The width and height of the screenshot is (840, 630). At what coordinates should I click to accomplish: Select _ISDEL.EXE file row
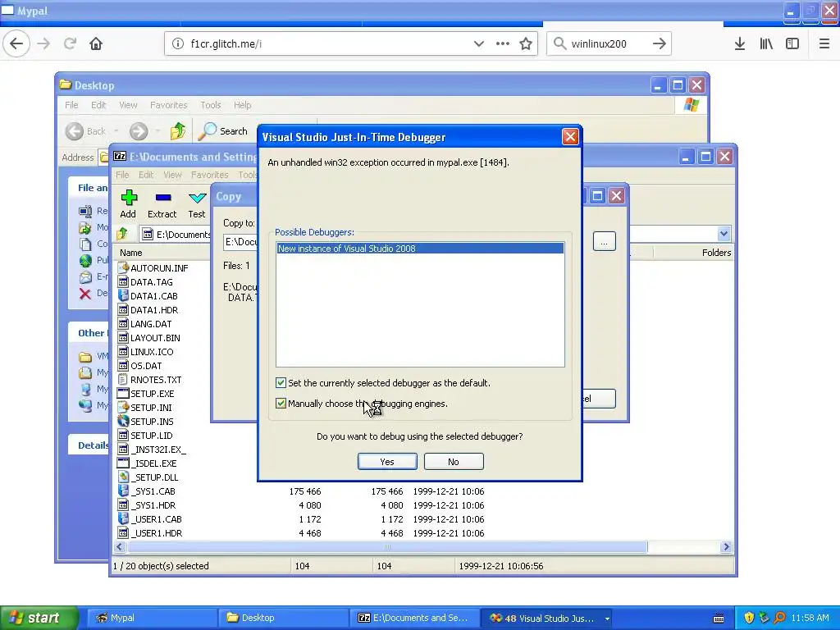click(148, 463)
